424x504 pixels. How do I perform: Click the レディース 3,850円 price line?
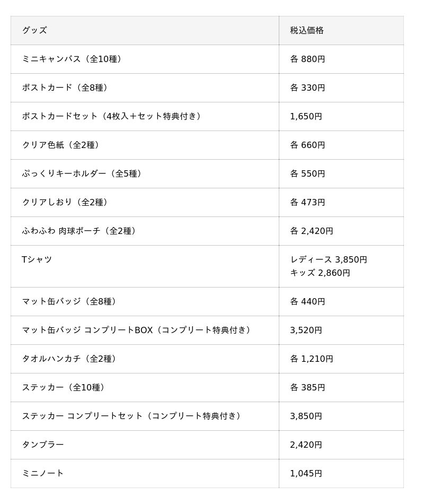click(328, 259)
